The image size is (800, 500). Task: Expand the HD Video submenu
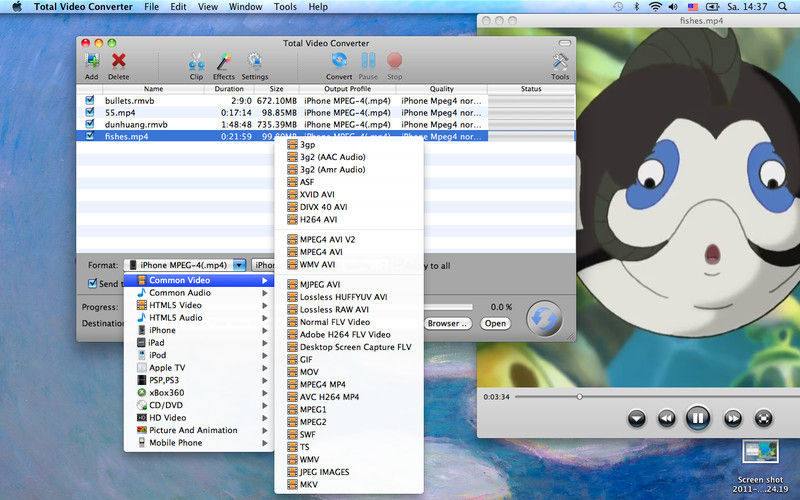click(199, 417)
